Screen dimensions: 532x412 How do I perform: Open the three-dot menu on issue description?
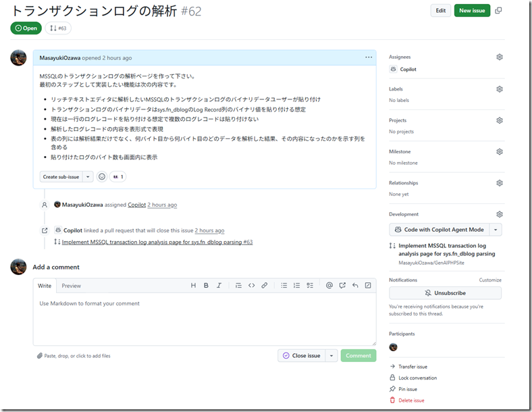coord(369,57)
